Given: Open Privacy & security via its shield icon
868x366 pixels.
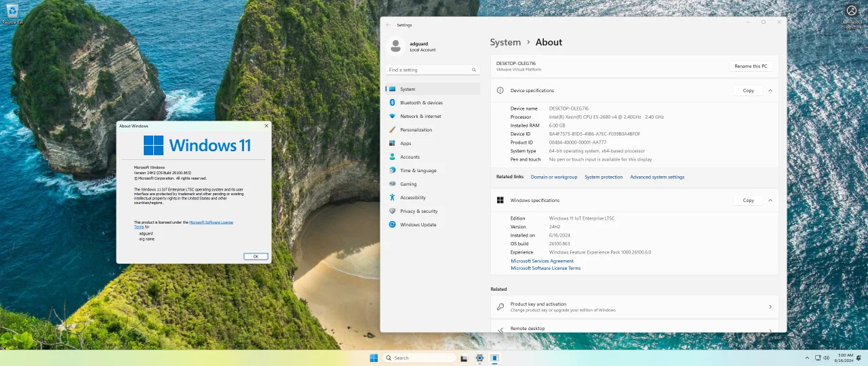Looking at the screenshot, I should (393, 211).
